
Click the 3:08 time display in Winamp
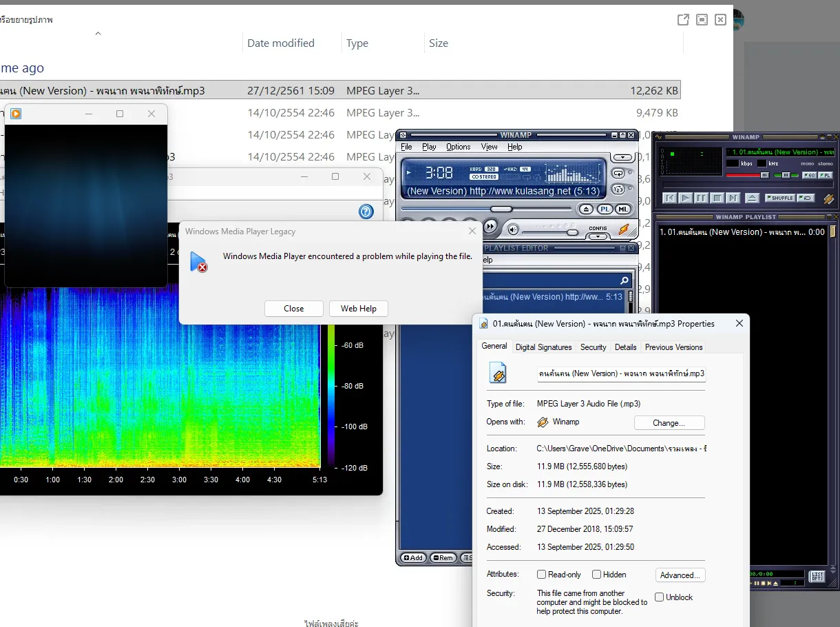click(x=439, y=172)
